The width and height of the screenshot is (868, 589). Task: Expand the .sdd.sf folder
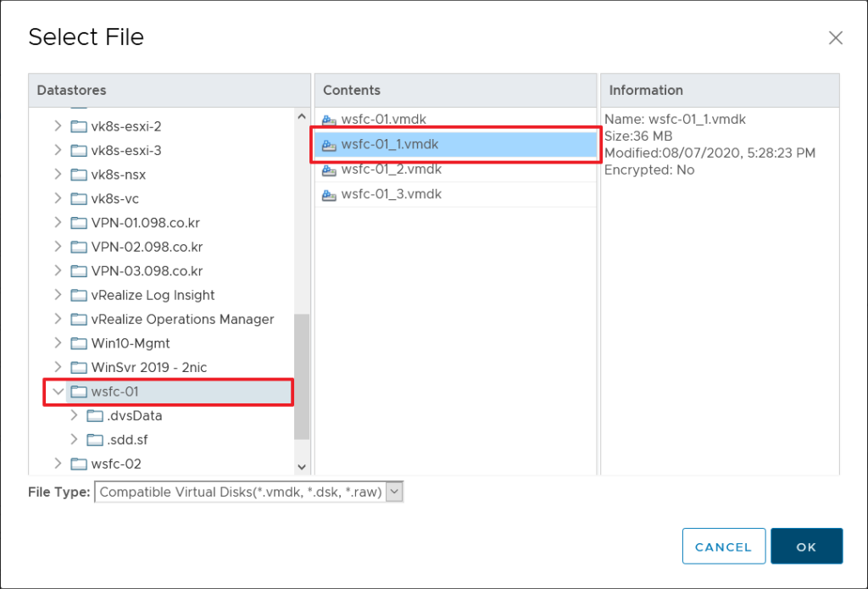click(x=75, y=440)
